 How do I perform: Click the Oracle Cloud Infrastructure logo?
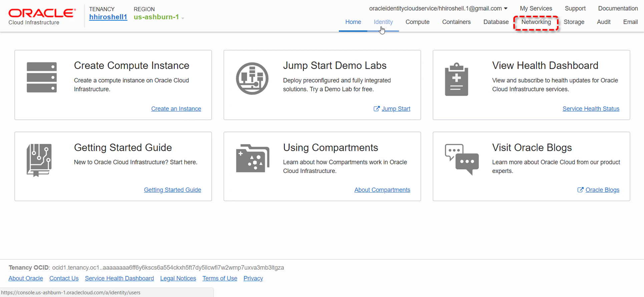[42, 17]
